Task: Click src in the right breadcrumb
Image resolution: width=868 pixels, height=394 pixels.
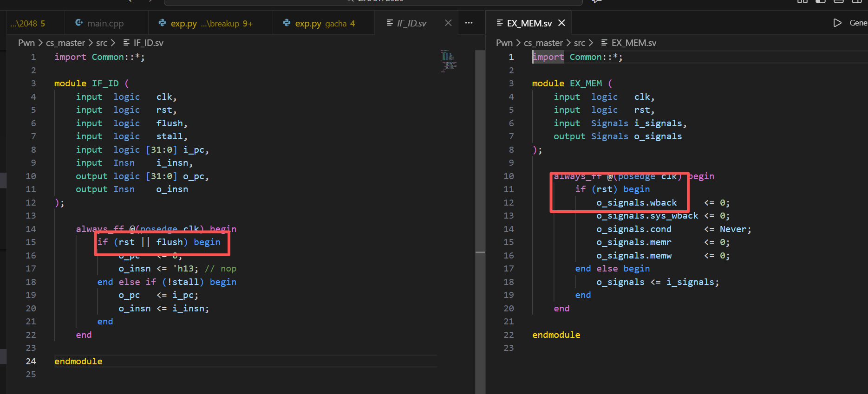Action: point(579,43)
